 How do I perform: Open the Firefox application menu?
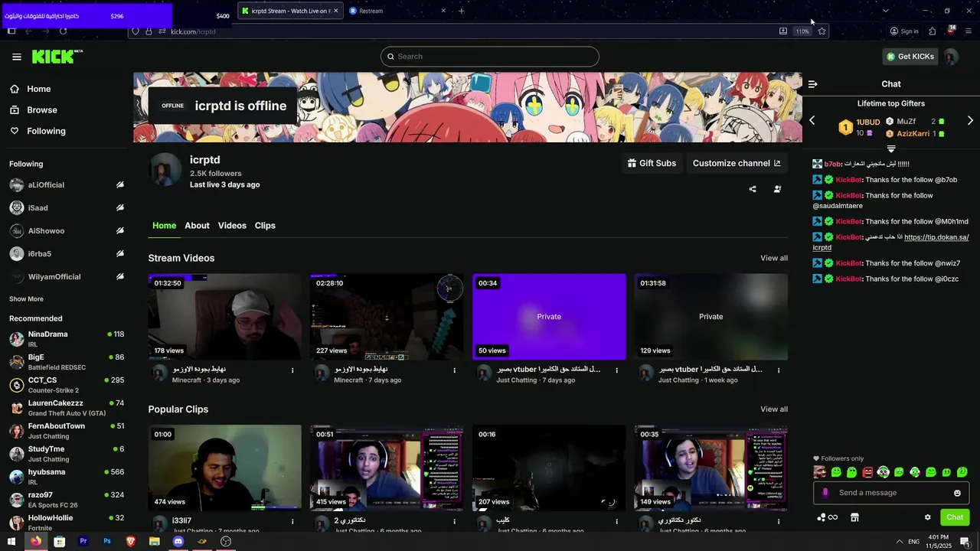coord(969,31)
